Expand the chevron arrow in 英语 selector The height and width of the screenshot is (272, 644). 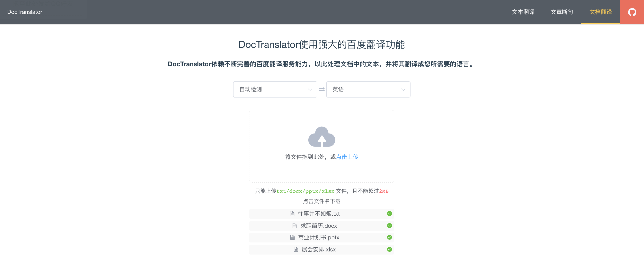tap(403, 89)
